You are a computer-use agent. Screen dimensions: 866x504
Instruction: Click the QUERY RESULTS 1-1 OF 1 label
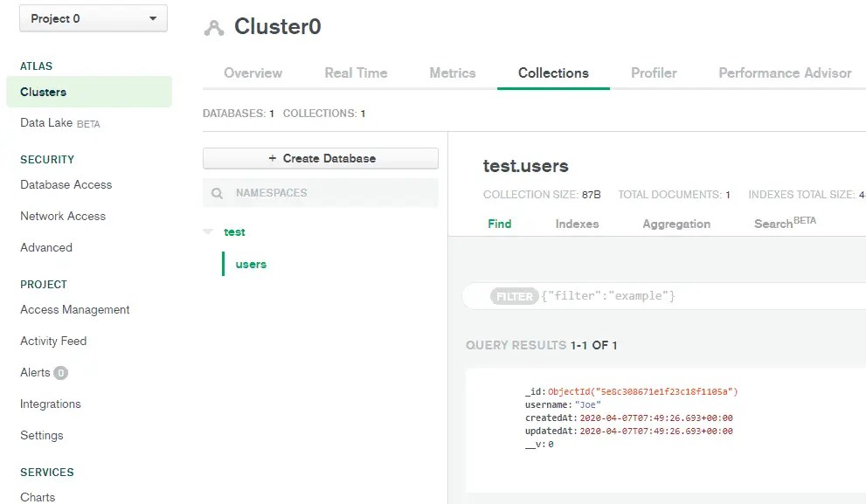[x=541, y=345]
